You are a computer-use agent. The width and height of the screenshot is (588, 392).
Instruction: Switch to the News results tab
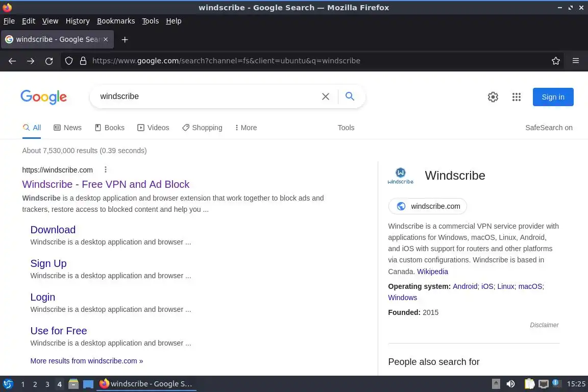point(67,128)
